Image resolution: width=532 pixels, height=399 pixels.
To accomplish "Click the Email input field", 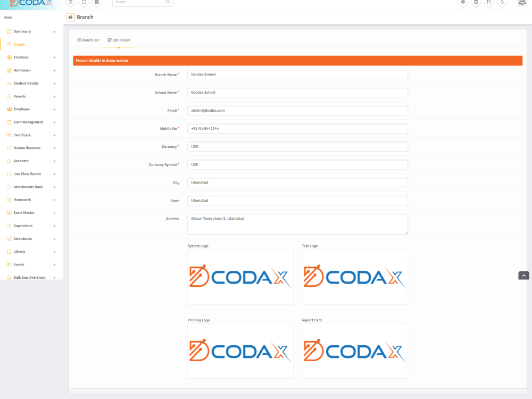I will point(297,110).
